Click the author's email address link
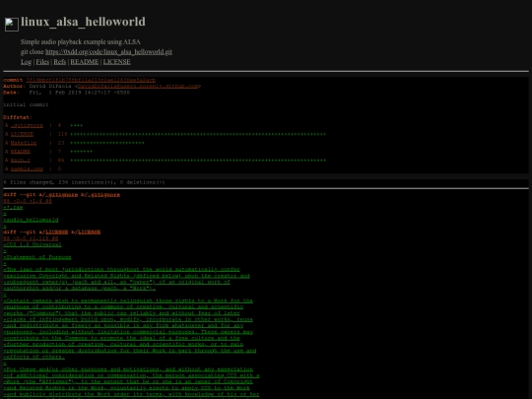This screenshot has height=399, width=532. tap(138, 86)
